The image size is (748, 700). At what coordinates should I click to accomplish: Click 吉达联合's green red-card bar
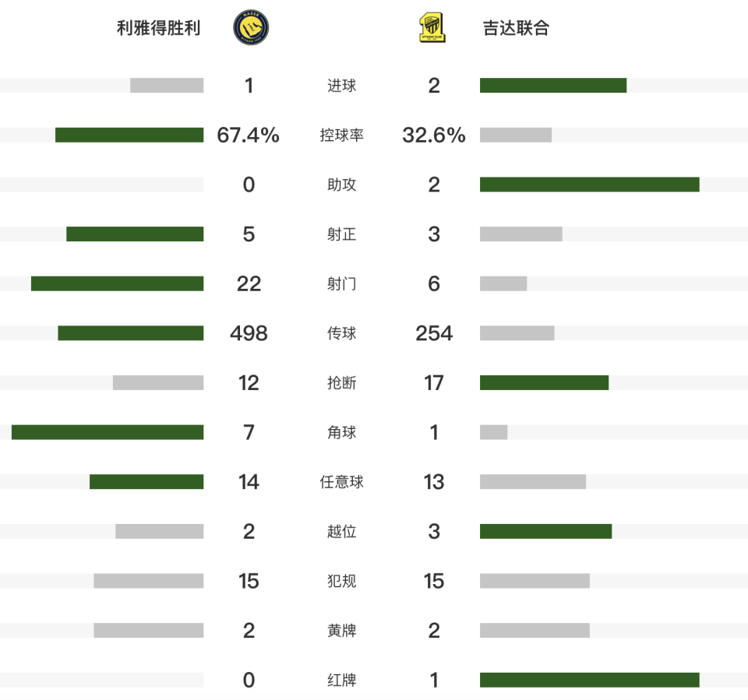point(589,681)
